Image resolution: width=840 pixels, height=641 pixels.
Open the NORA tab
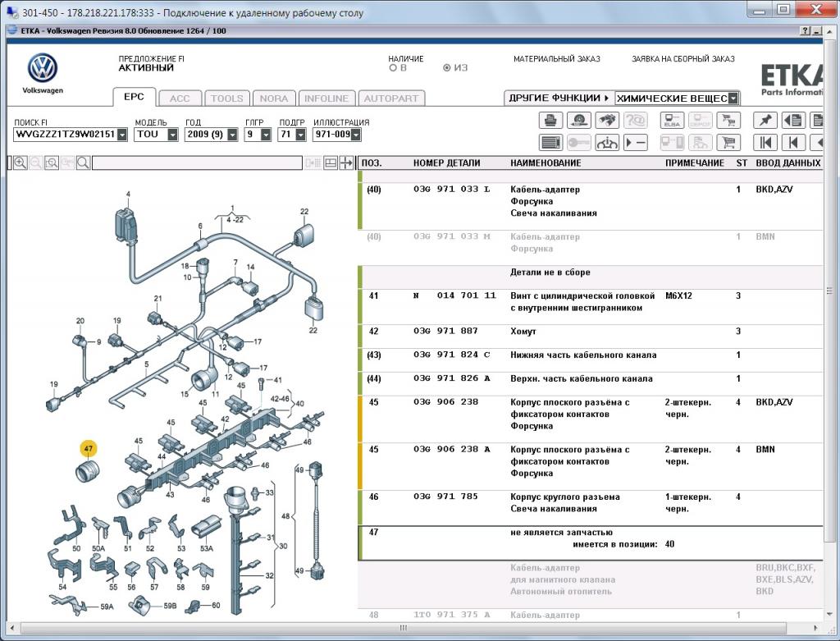tap(274, 98)
